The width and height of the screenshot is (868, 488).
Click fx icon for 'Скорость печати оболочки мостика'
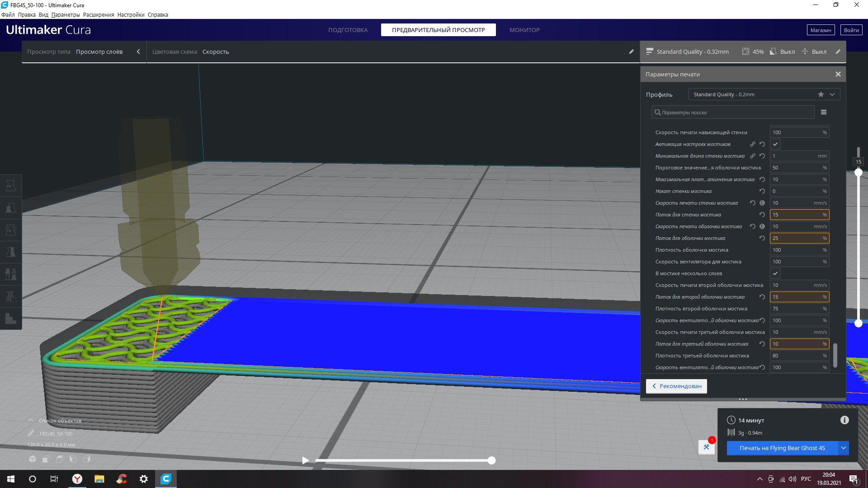[762, 226]
